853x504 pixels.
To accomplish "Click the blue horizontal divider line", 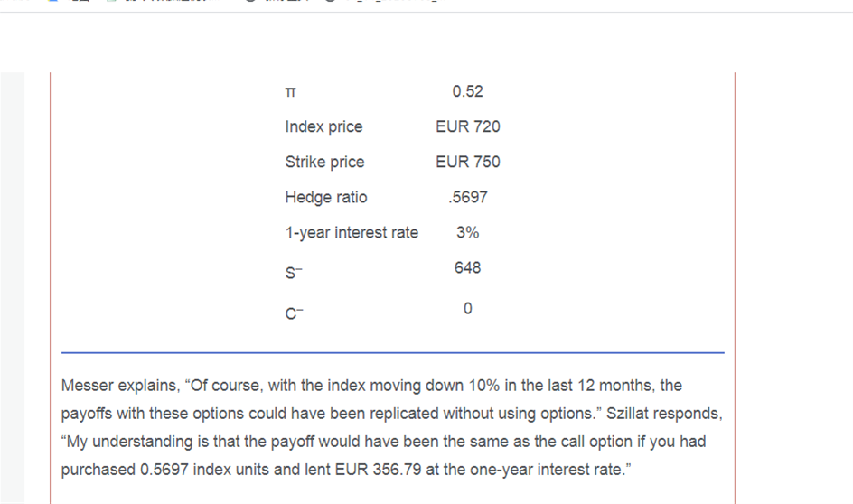I will [x=393, y=353].
